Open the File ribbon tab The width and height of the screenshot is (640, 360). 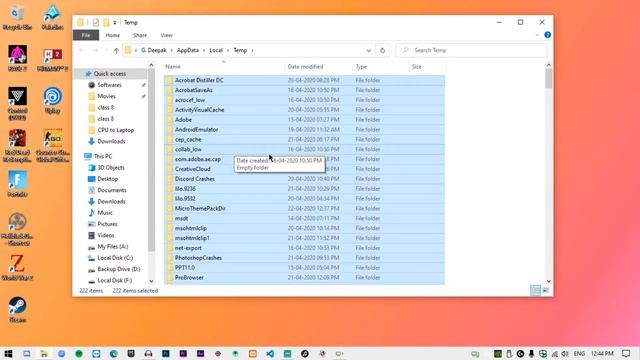click(86, 36)
